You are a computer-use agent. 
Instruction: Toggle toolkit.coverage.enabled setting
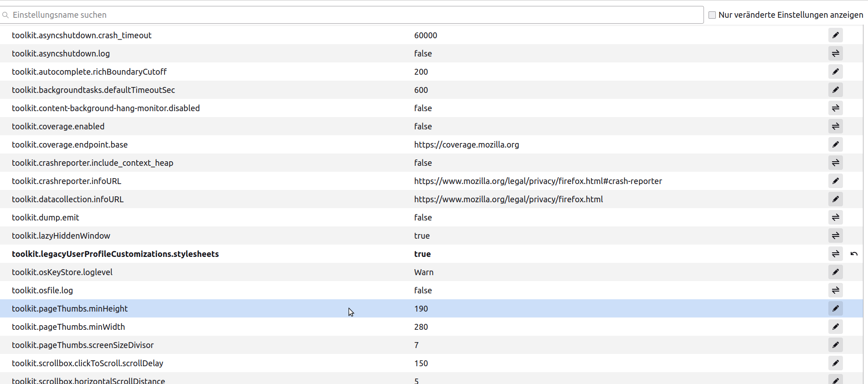tap(835, 126)
